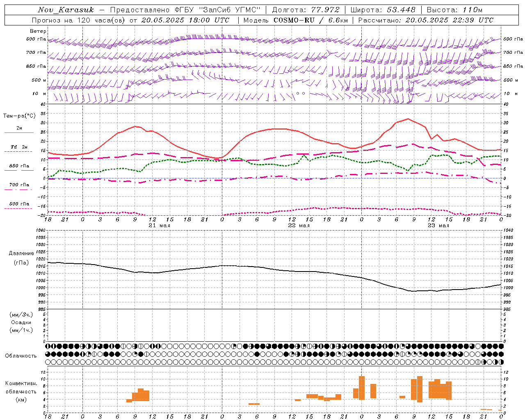Click the 10 м wind level label on left
Image resolution: width=525 pixels, height=420 pixels.
click(x=39, y=94)
